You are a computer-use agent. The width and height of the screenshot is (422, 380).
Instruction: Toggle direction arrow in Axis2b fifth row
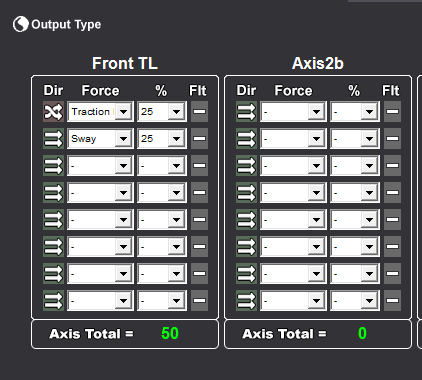click(246, 220)
